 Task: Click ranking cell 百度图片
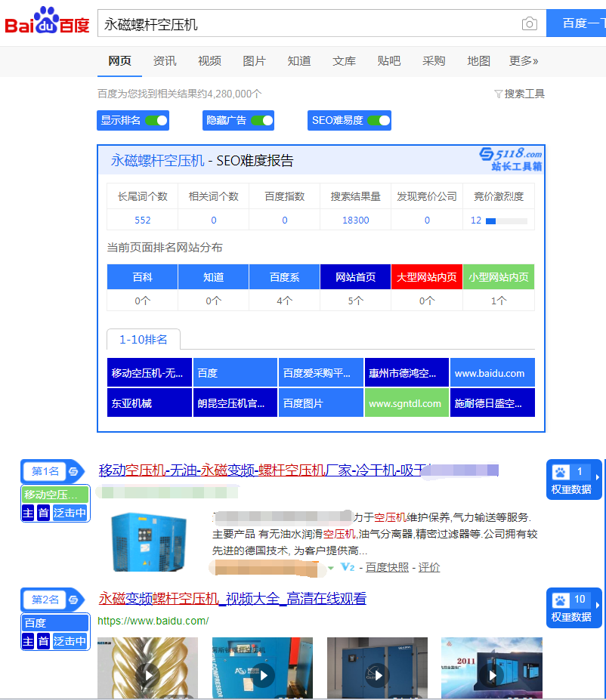tap(320, 402)
